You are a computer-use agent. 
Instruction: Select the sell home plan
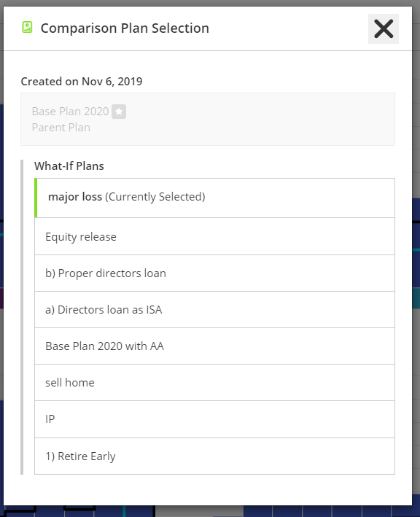tap(214, 383)
